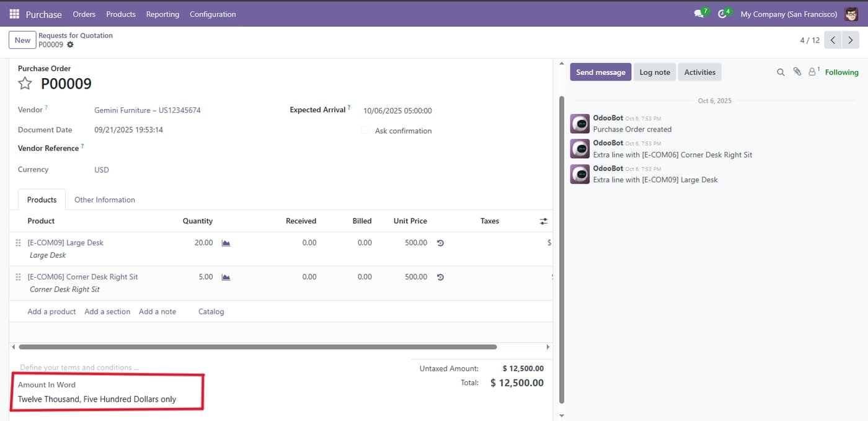This screenshot has width=868, height=421.
Task: Open the Orders menu
Action: 84,14
